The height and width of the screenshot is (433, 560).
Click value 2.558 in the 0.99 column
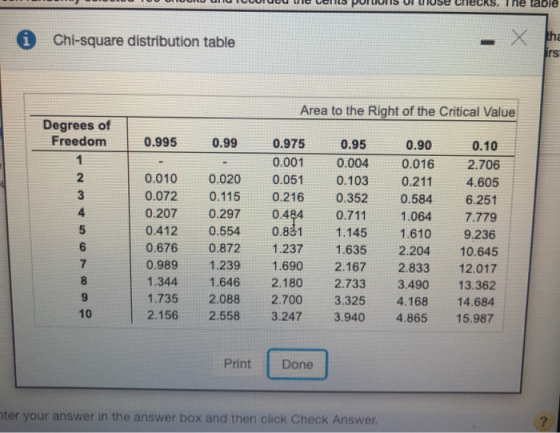(x=225, y=316)
